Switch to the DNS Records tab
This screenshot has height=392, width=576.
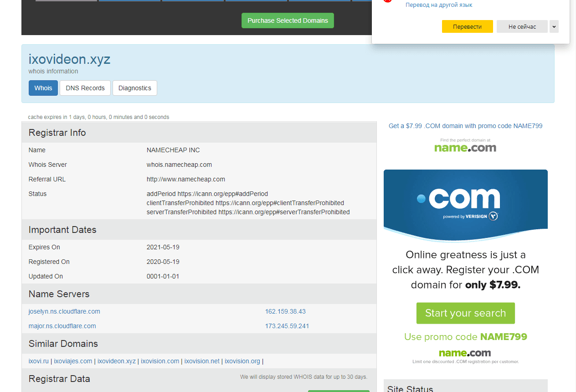click(85, 88)
